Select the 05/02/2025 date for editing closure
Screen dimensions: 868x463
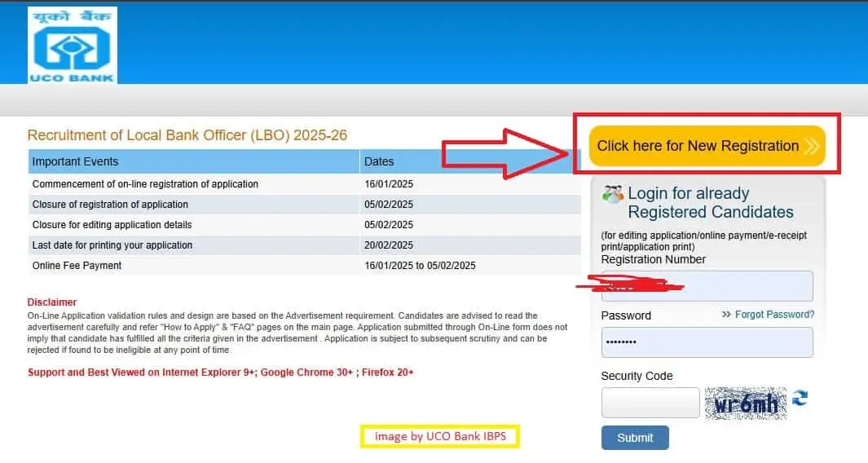point(389,225)
